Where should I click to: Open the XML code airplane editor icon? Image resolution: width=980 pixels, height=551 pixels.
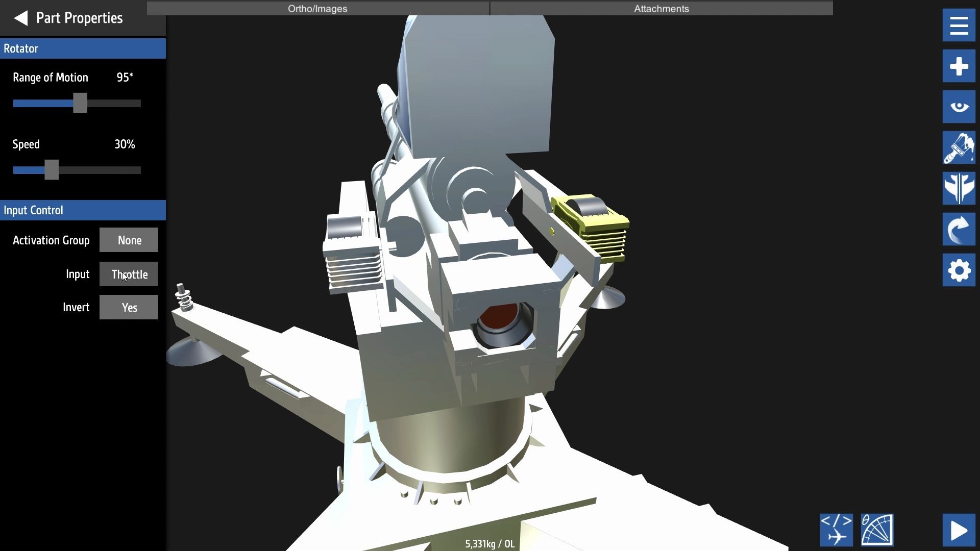point(836,530)
